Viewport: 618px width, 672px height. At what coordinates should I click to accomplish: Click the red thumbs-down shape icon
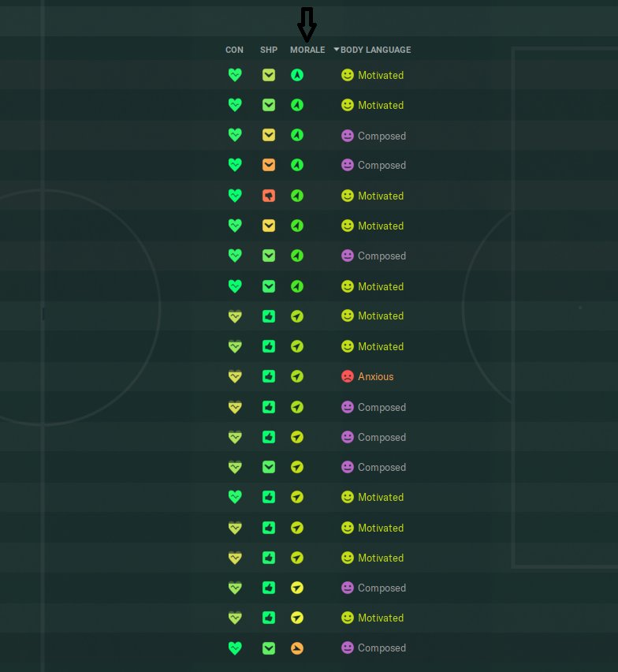pyautogui.click(x=269, y=196)
